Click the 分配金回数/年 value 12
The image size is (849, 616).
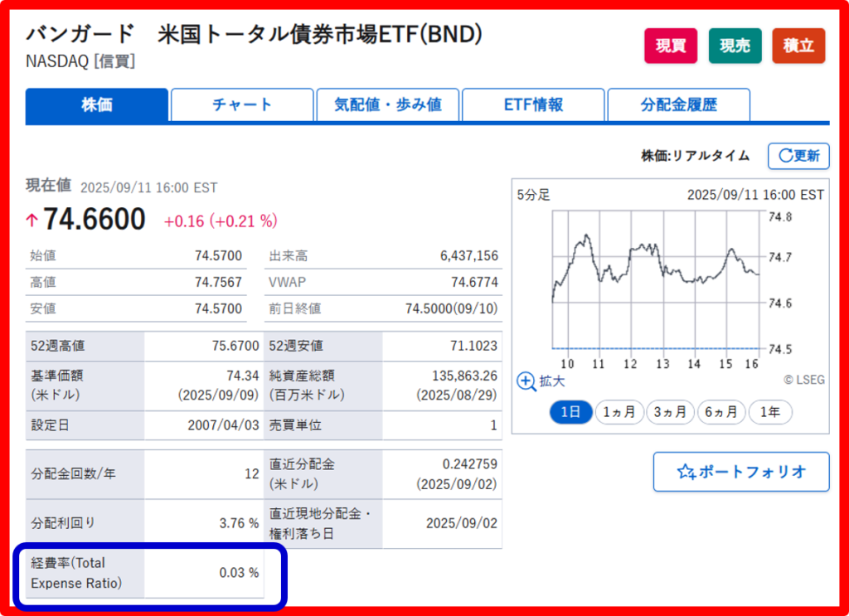click(x=252, y=474)
